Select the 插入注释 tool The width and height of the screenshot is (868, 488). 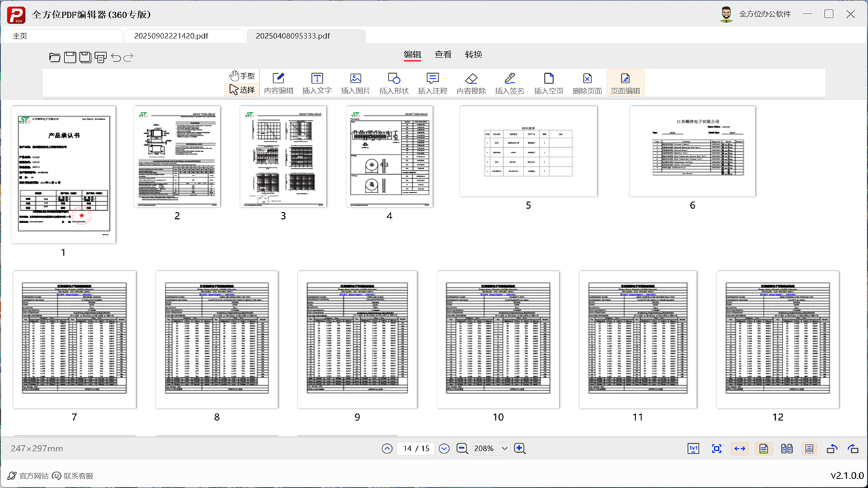coord(432,82)
